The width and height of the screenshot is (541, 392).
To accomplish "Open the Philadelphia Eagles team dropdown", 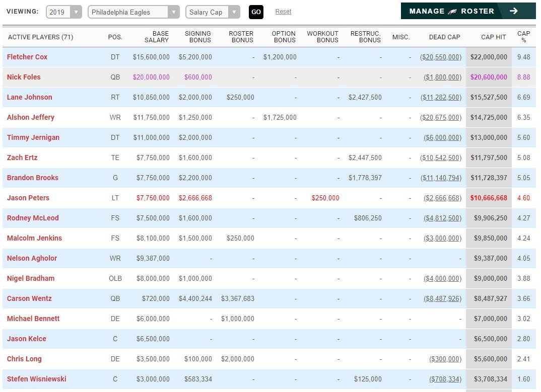I will 133,12.
